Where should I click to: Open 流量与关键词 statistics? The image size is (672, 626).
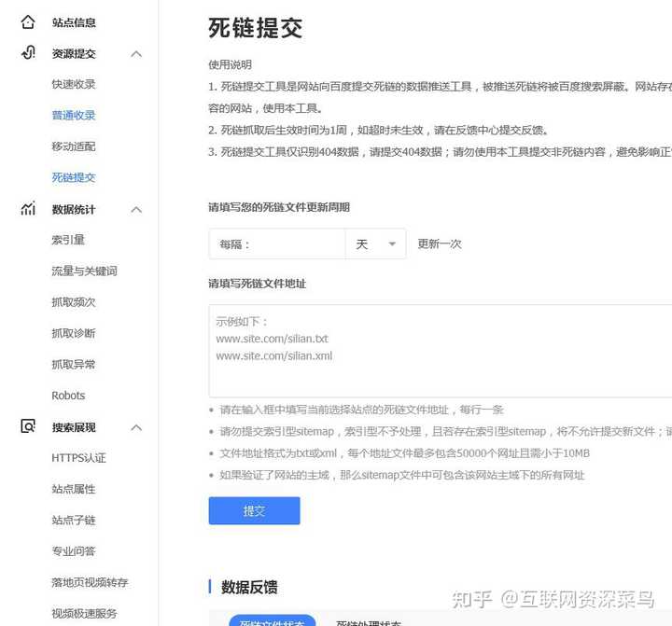pyautogui.click(x=84, y=271)
